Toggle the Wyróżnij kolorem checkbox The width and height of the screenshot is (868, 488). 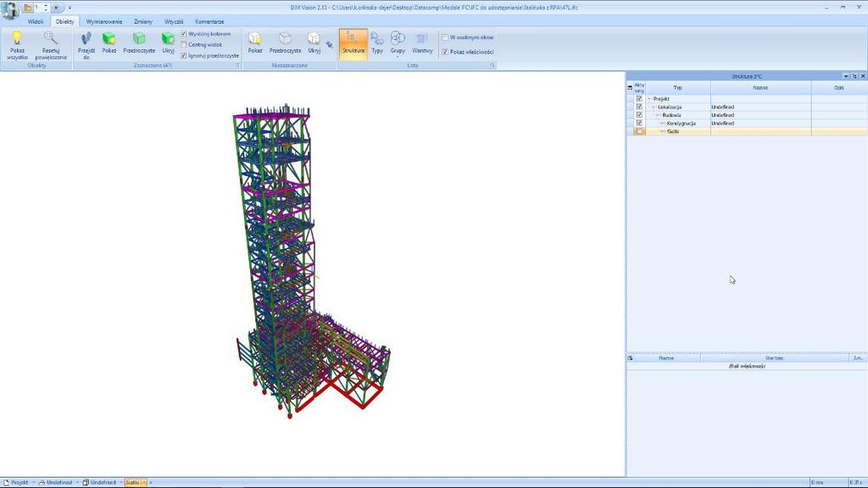coord(184,34)
